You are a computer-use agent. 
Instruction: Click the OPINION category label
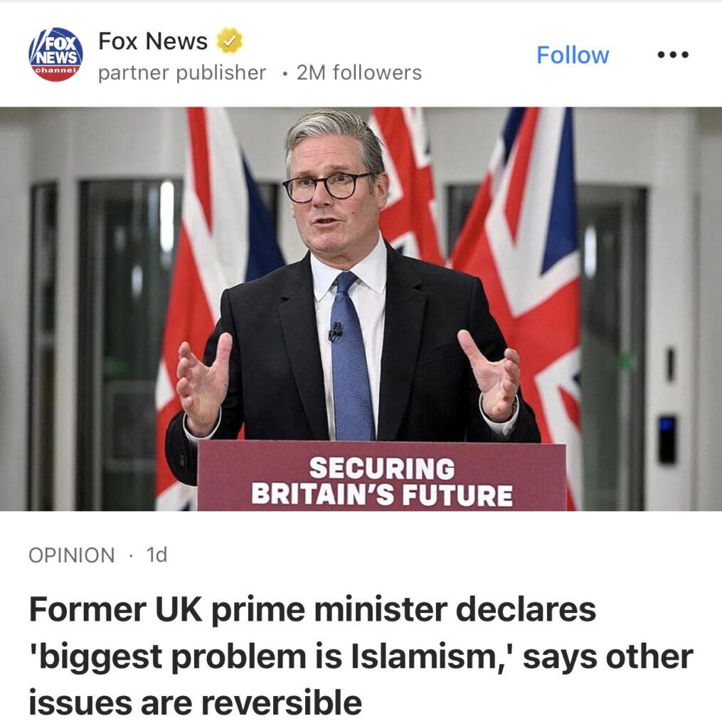pos(72,555)
